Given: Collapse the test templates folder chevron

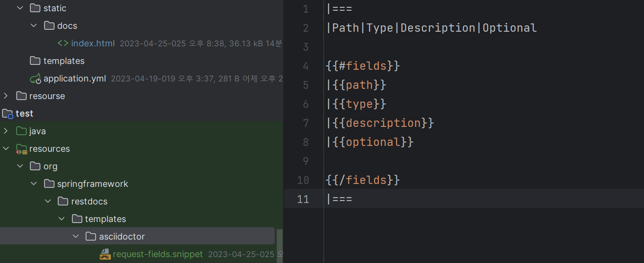Looking at the screenshot, I should [x=62, y=219].
